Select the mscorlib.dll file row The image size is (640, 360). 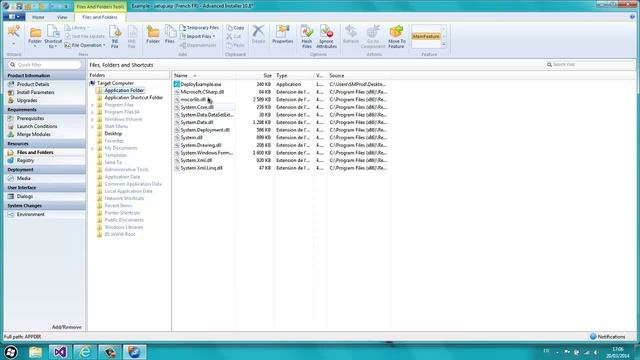click(281, 100)
